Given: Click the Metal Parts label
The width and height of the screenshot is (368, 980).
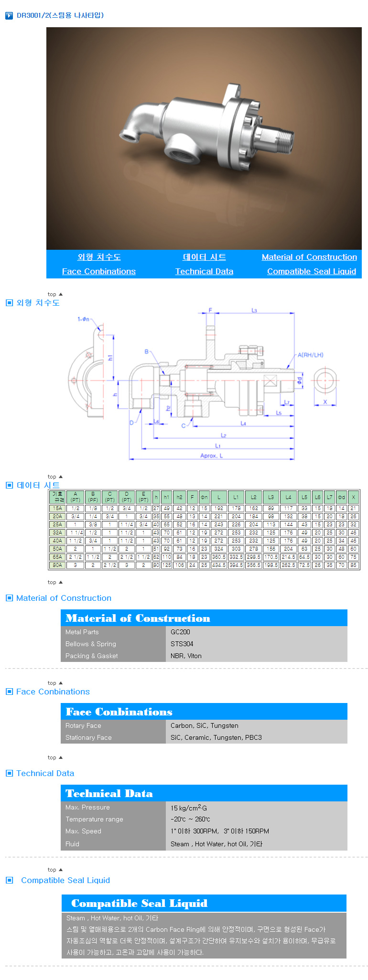Looking at the screenshot, I should pos(82,632).
